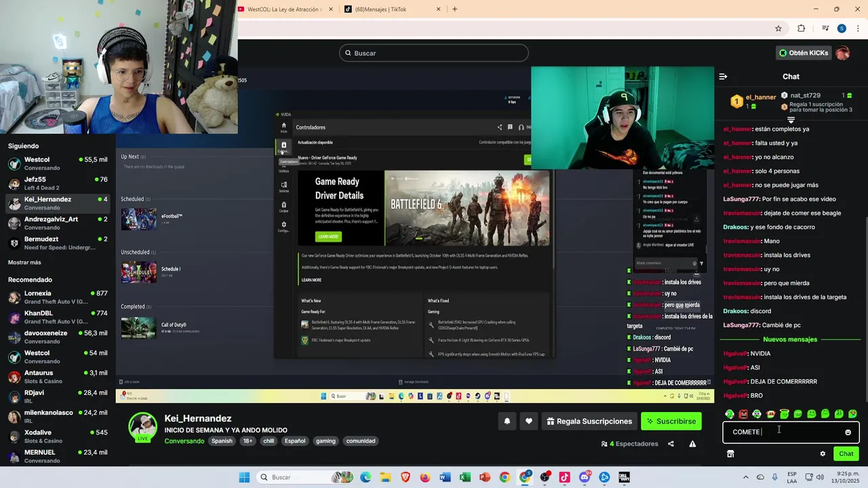
Task: Jump to Nuevos mensajes in chat
Action: pyautogui.click(x=790, y=340)
